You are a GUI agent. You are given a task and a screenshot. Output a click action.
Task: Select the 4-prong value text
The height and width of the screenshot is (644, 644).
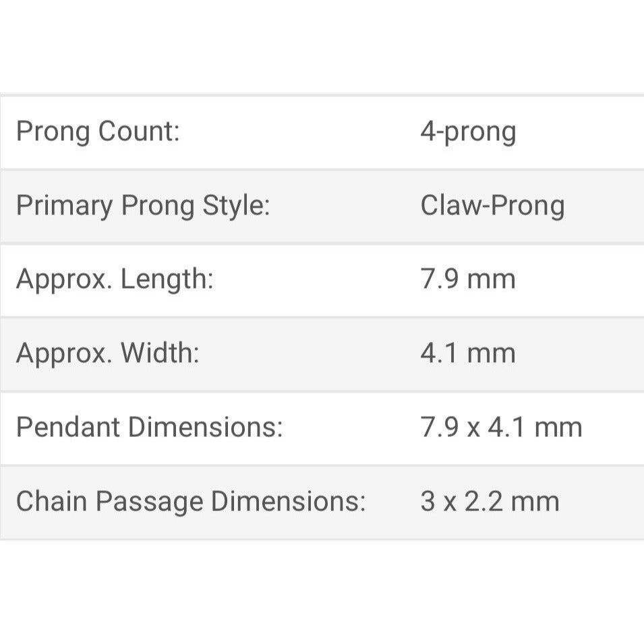[468, 131]
